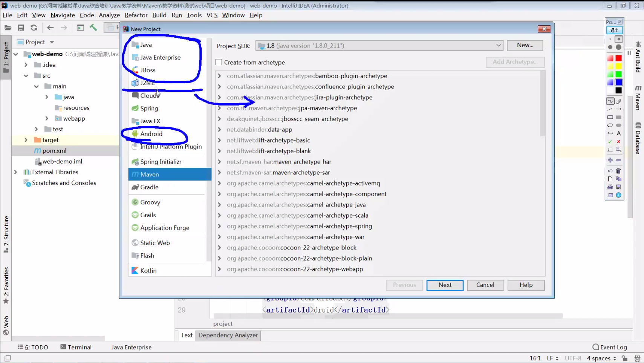Expand the camel-archetype-java entry
The height and width of the screenshot is (363, 644).
point(219,205)
